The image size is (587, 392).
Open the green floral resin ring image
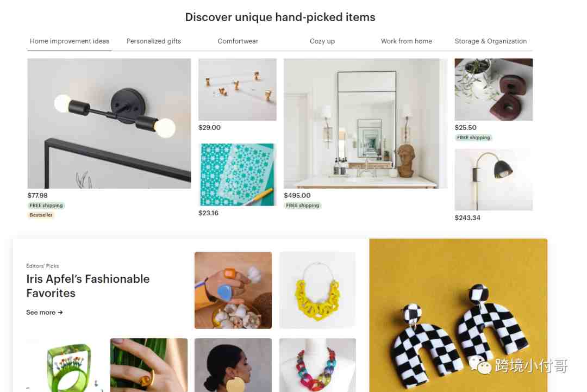(64, 365)
